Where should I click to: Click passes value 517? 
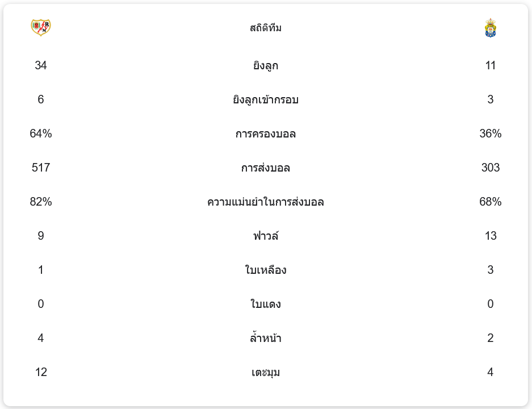(41, 168)
